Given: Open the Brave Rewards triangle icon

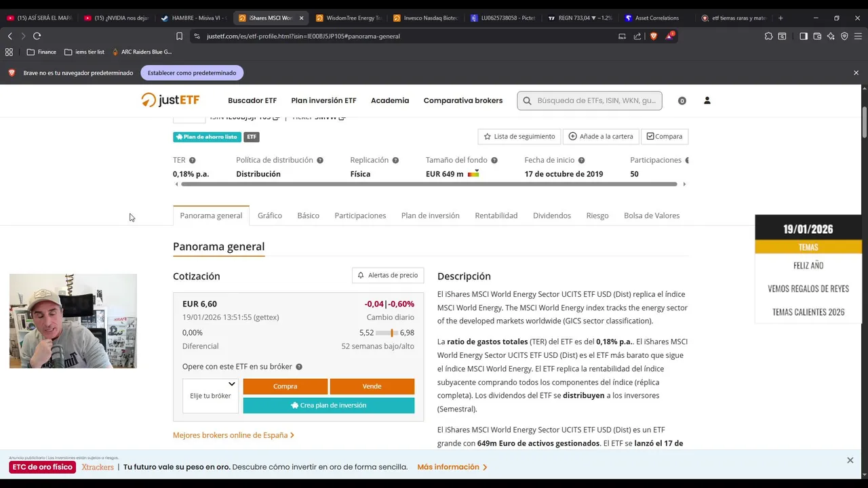Looking at the screenshot, I should coord(669,36).
